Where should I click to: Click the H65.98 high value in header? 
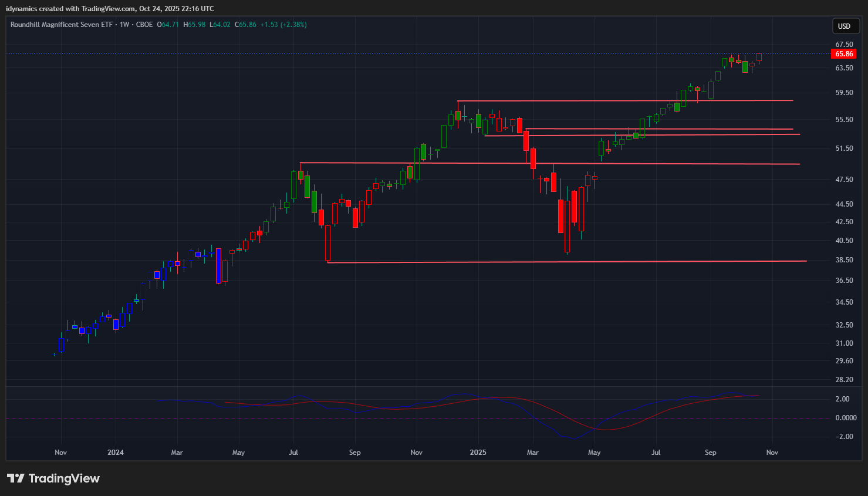pyautogui.click(x=194, y=25)
